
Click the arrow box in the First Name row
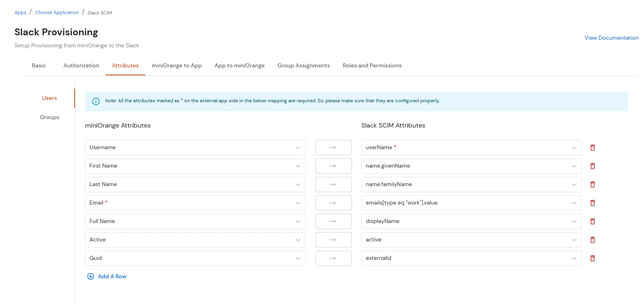[x=333, y=166]
